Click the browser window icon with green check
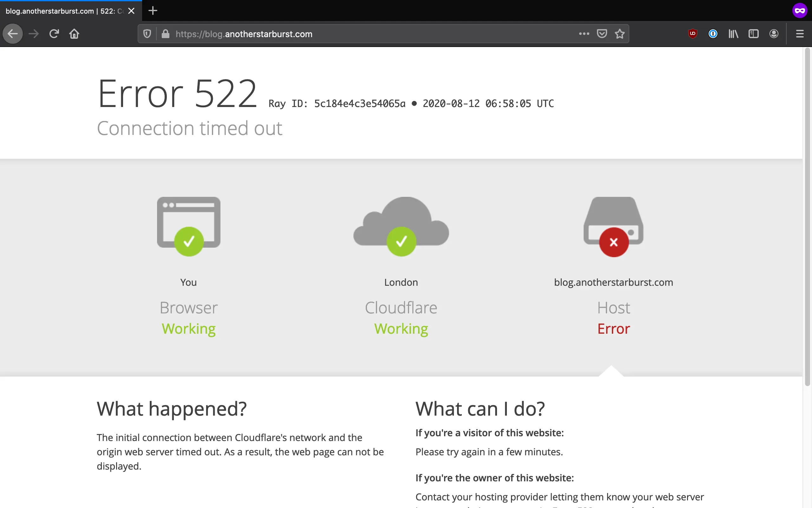 (x=189, y=226)
